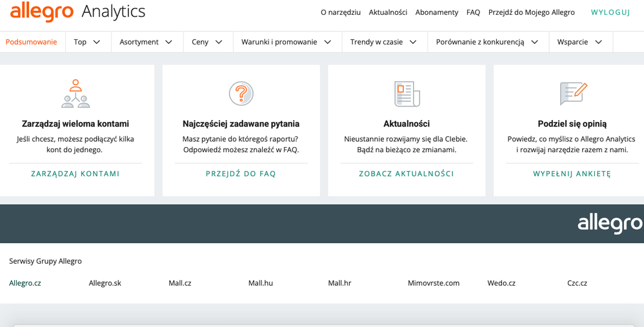Click the newspaper Aktualności icon

click(x=407, y=94)
